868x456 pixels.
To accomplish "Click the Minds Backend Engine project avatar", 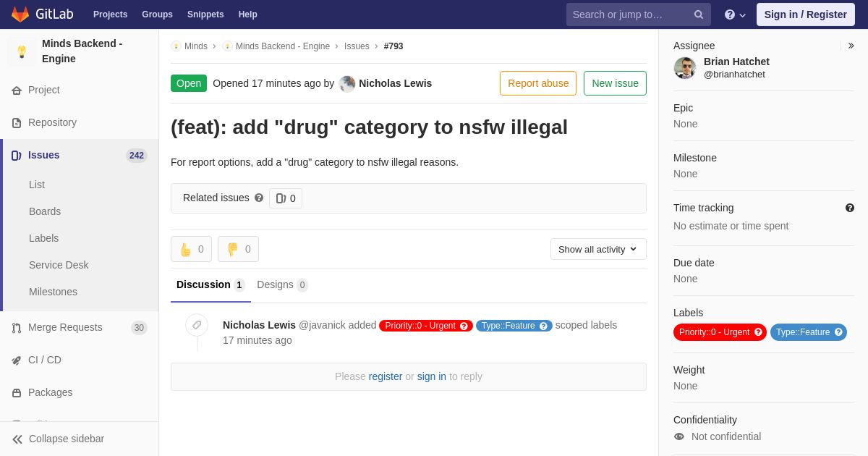I will [x=22, y=51].
